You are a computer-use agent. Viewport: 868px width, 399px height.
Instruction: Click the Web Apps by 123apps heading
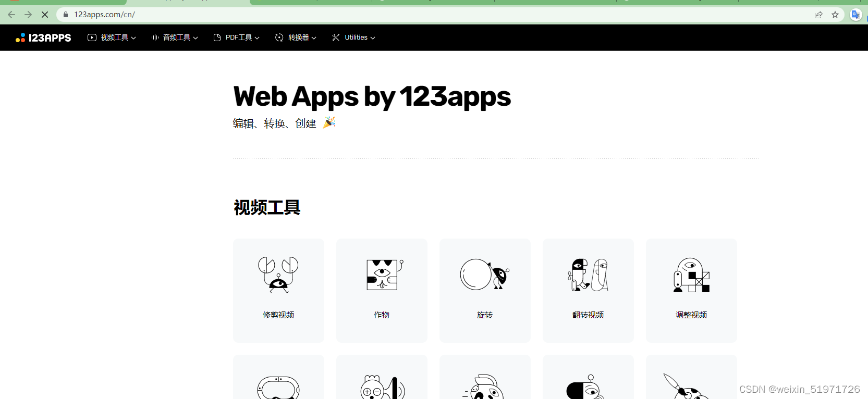(x=372, y=97)
